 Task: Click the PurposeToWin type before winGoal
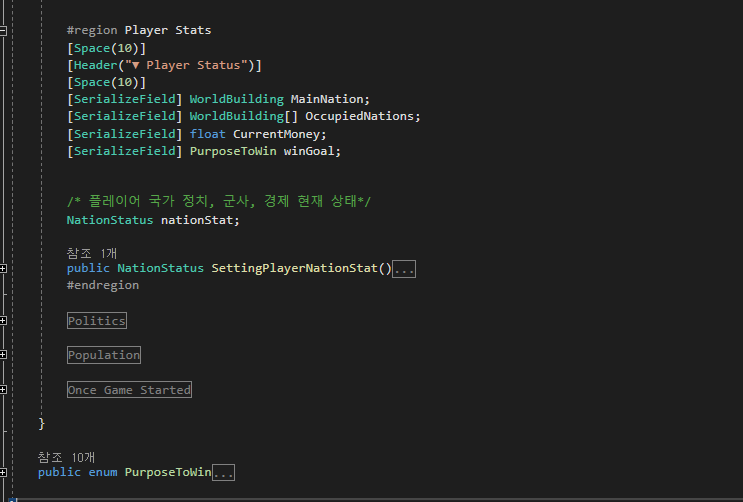233,151
